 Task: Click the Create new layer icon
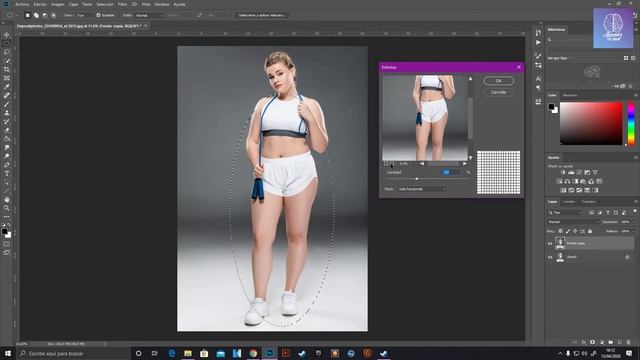coord(620,342)
